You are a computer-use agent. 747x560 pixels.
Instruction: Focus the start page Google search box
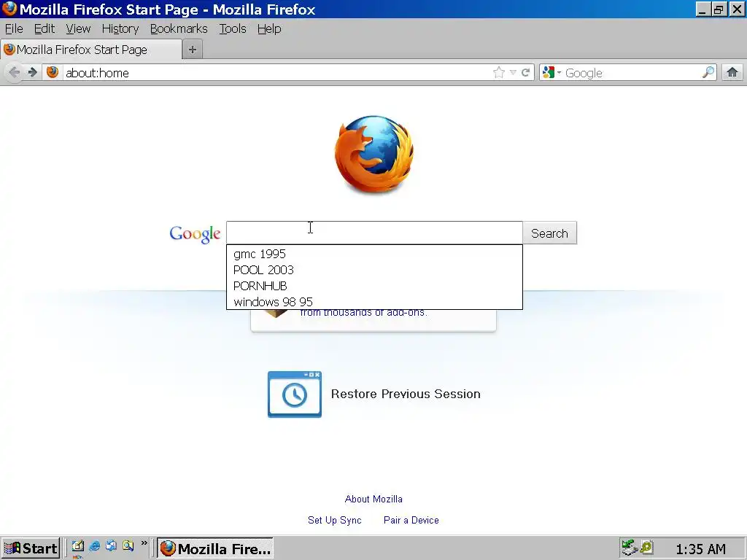tap(374, 233)
